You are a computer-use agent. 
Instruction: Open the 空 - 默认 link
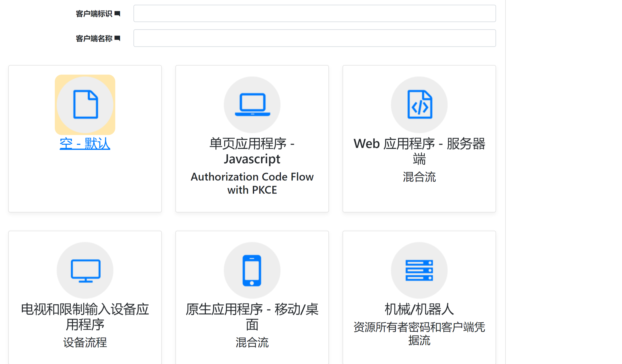point(85,143)
